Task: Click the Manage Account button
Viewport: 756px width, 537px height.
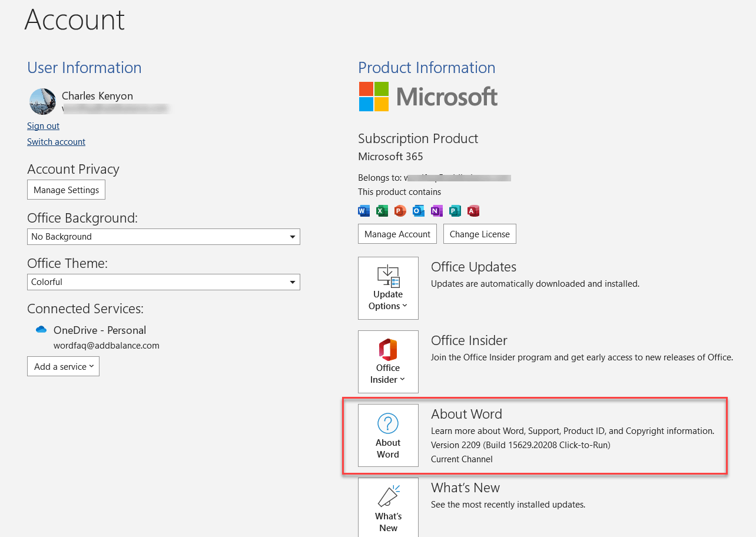Action: tap(397, 234)
